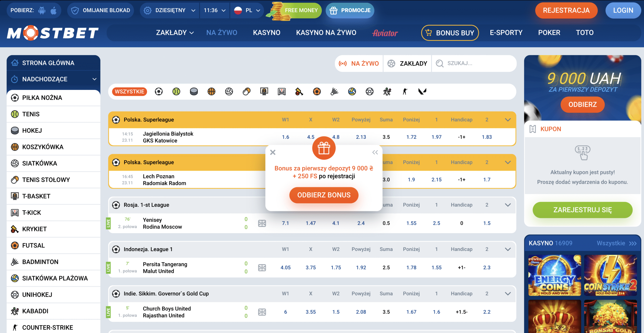Open the Aviator game link
The image size is (644, 333).
point(385,33)
